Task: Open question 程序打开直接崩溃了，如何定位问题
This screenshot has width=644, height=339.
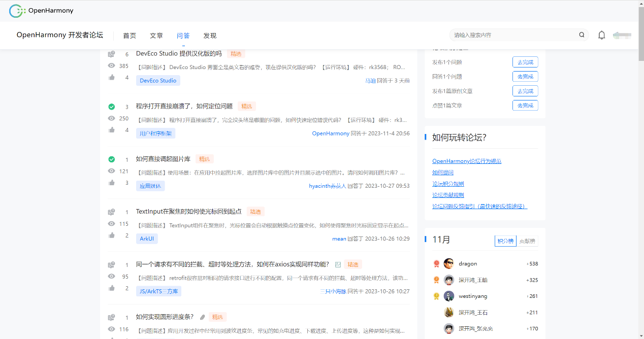Action: (x=184, y=106)
